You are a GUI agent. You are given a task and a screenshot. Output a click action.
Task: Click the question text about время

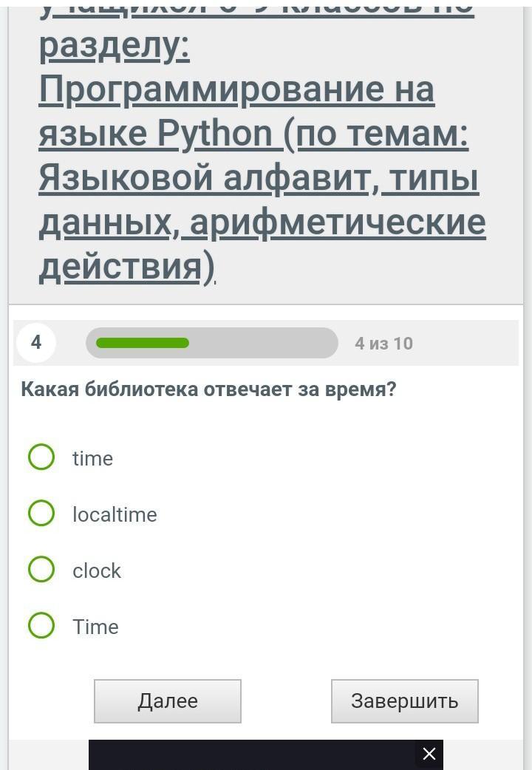pos(208,389)
